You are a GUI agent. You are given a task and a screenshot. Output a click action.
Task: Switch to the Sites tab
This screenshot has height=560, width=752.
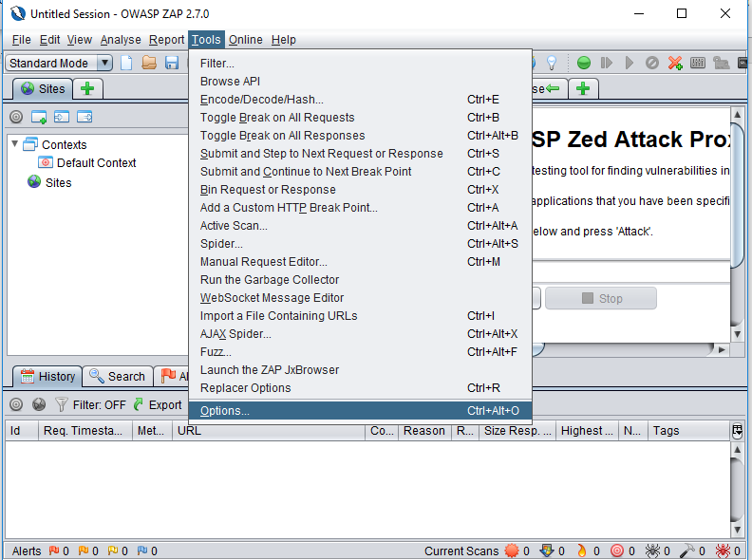coord(43,88)
